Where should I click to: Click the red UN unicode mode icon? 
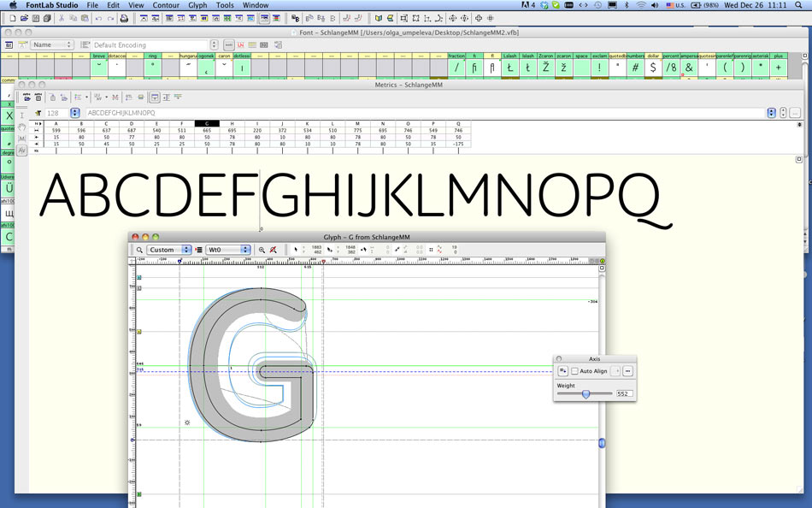point(240,45)
